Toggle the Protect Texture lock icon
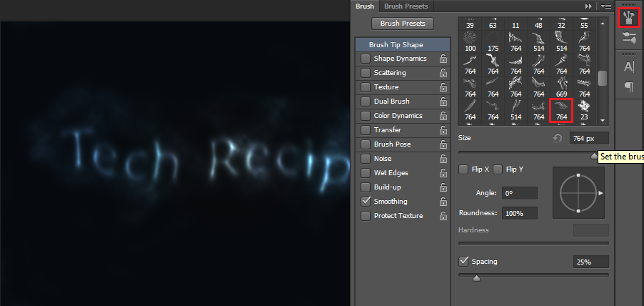The width and height of the screenshot is (644, 306). point(443,216)
